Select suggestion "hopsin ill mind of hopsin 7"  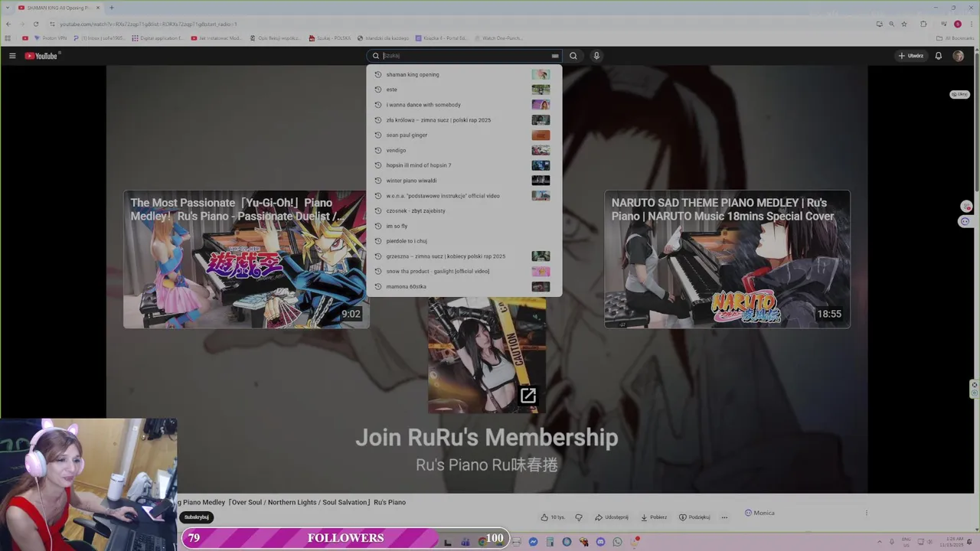coord(463,165)
